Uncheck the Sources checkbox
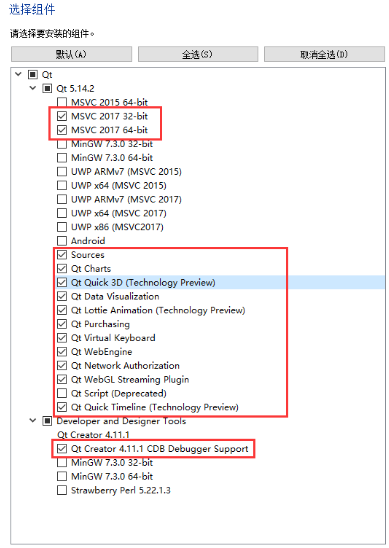The width and height of the screenshot is (389, 548). (62, 254)
